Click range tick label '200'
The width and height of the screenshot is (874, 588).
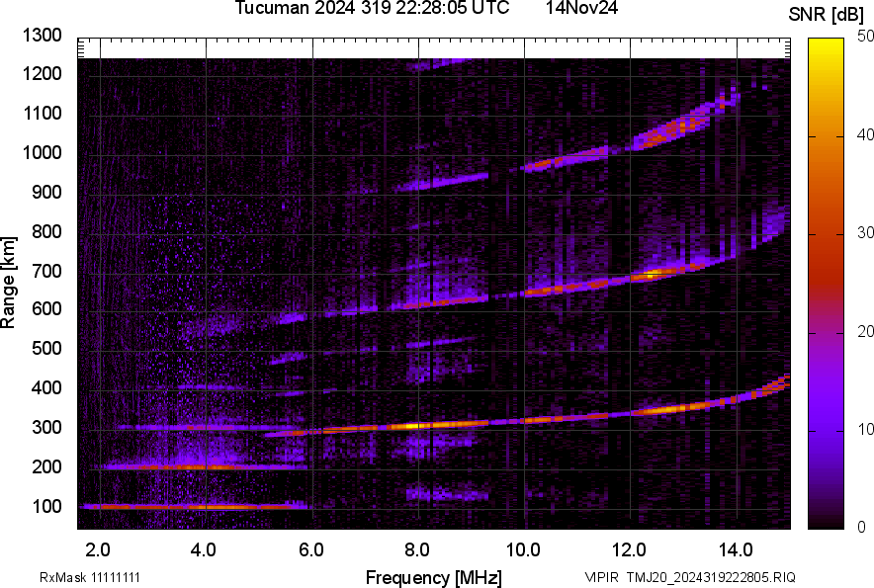[46, 466]
